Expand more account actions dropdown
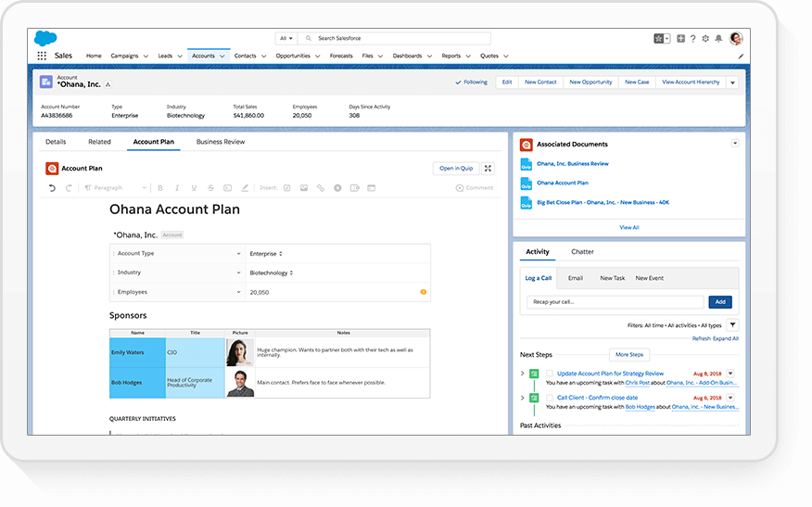The height and width of the screenshot is (507, 812). 732,82
